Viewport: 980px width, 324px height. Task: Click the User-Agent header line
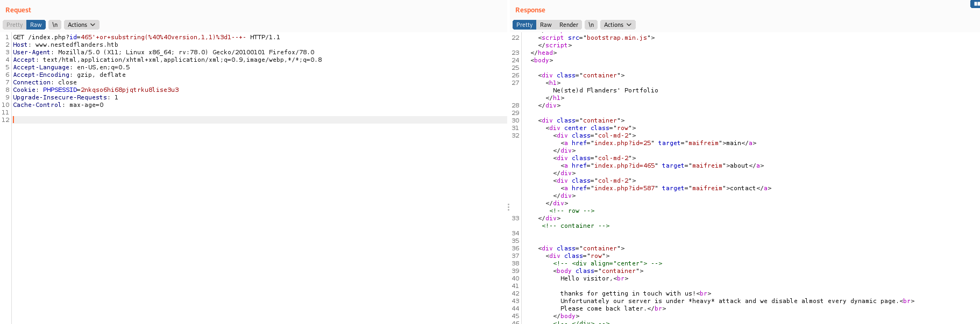[x=164, y=52]
